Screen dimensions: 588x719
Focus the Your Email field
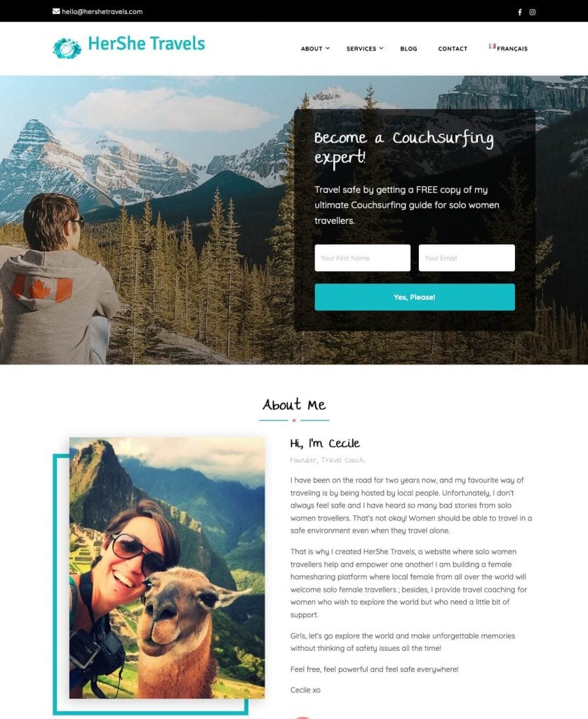pos(467,258)
